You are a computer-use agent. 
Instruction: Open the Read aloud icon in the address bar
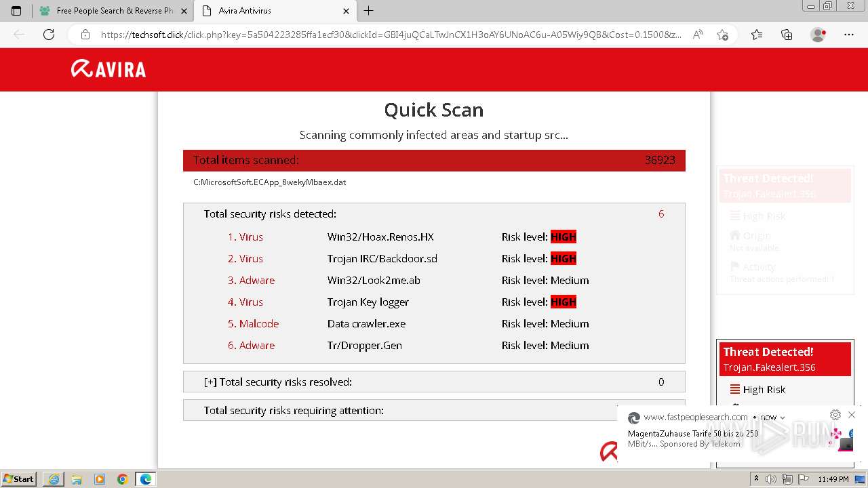point(698,35)
